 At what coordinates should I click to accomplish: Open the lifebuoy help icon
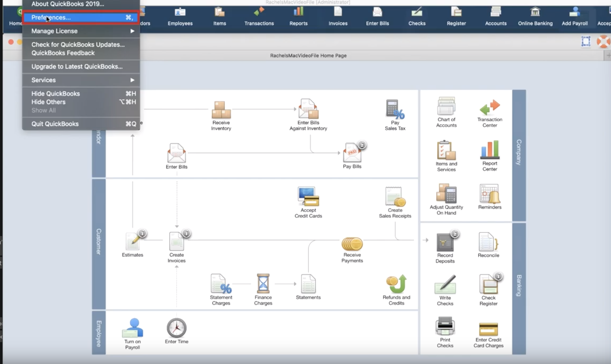point(603,41)
